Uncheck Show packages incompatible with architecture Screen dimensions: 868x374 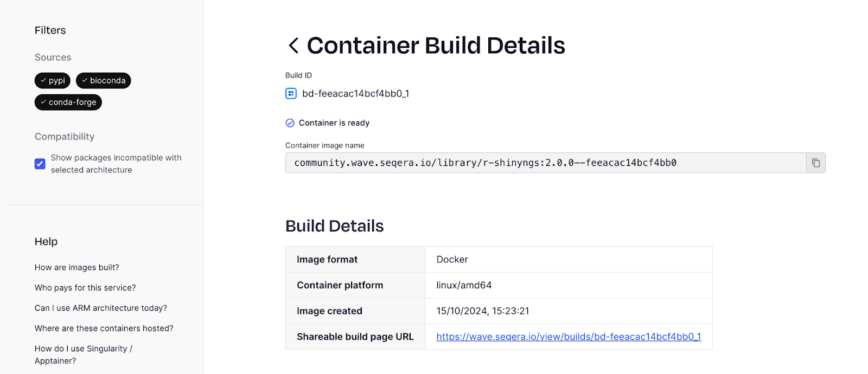[40, 164]
